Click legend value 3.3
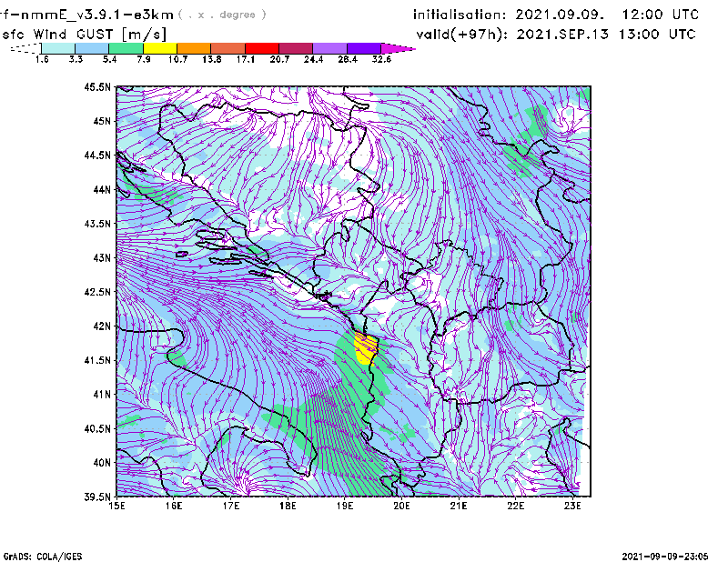This screenshot has width=728, height=562. [76, 59]
